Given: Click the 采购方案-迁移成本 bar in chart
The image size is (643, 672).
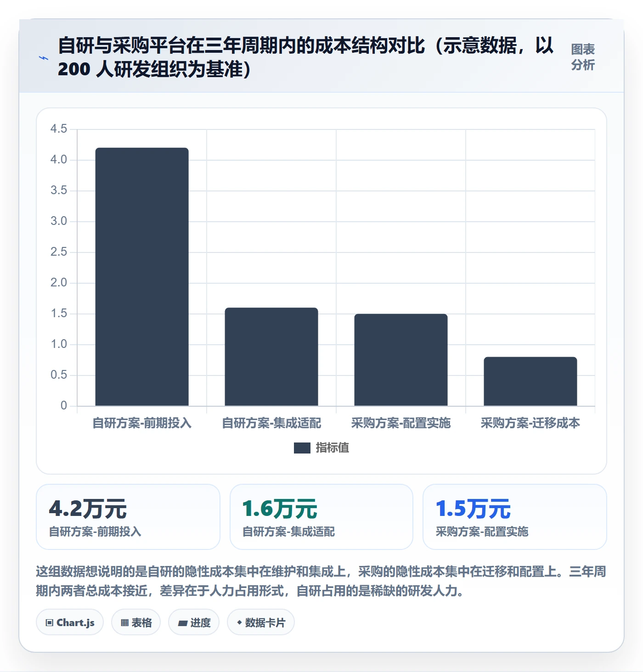Looking at the screenshot, I should pos(530,381).
